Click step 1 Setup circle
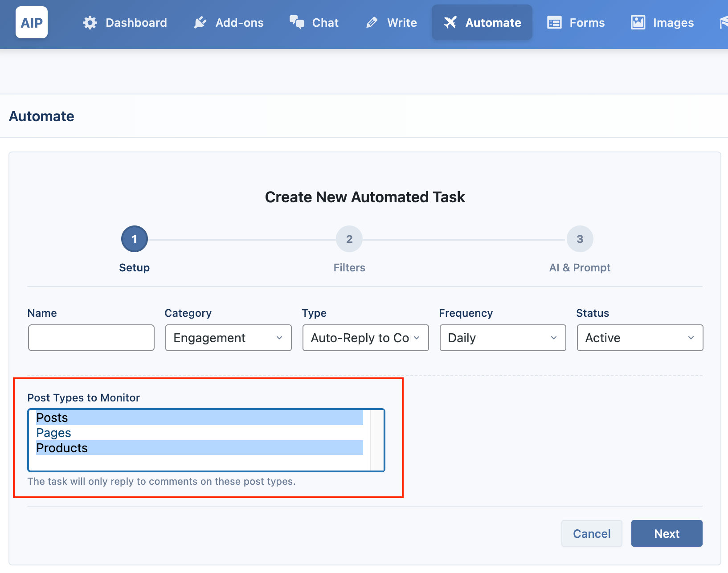The image size is (728, 573). point(135,239)
